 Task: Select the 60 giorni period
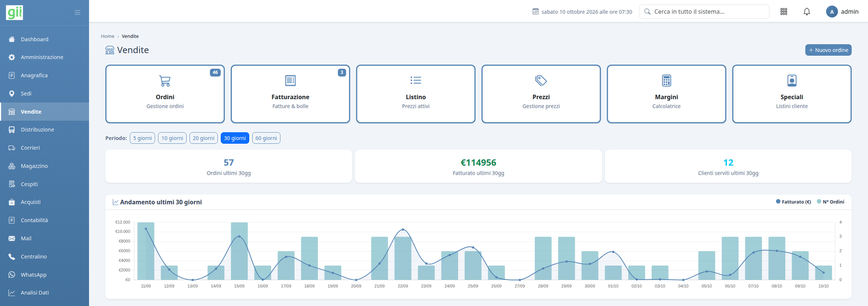click(x=266, y=138)
